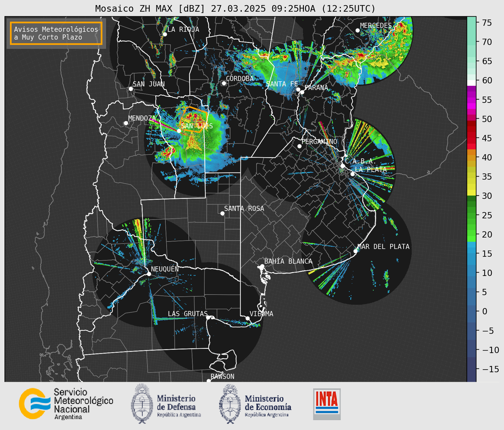Click the INTA logo
This screenshot has width=504, height=430.
click(327, 404)
